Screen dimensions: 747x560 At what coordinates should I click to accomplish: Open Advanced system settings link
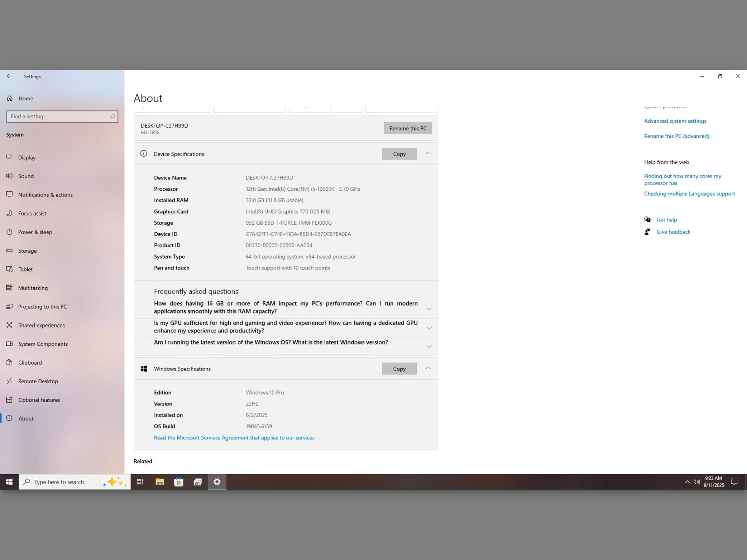pyautogui.click(x=675, y=121)
